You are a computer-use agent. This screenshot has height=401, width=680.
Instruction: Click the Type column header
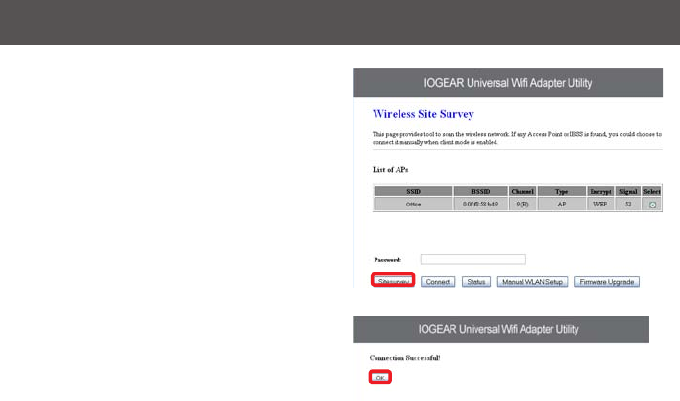pos(562,192)
